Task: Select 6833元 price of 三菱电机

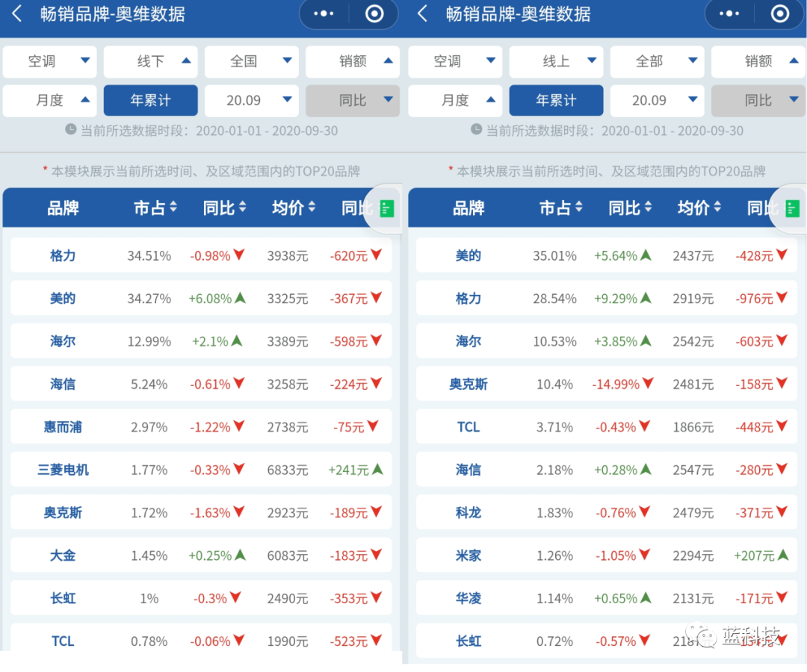Action: pyautogui.click(x=288, y=470)
